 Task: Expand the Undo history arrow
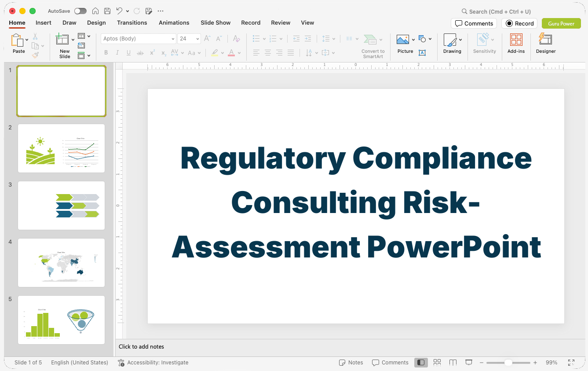[x=127, y=11]
